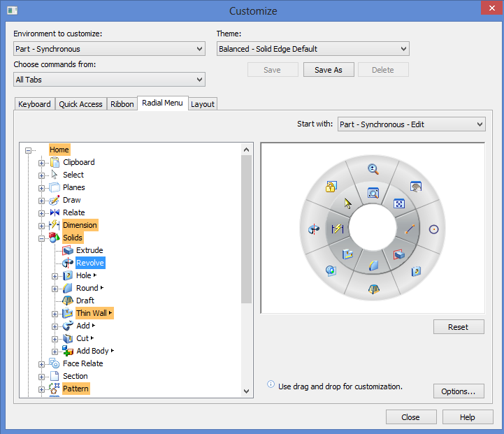Expand the Hole tree node
The height and width of the screenshot is (434, 504).
[55, 276]
